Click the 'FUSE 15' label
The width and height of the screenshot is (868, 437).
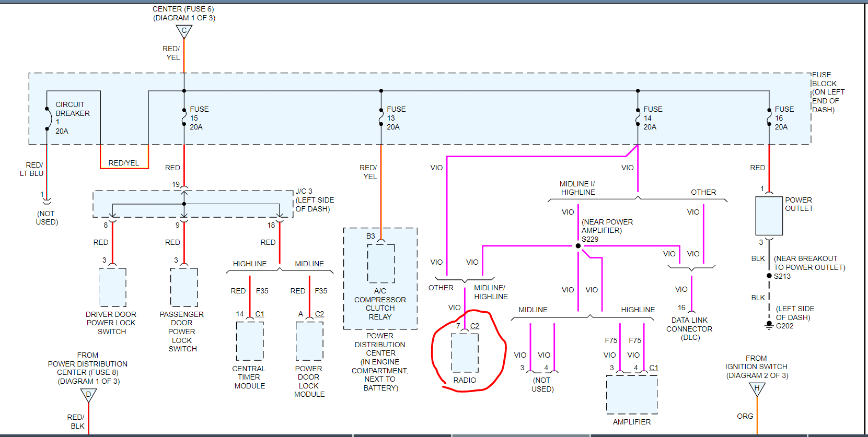coord(199,113)
